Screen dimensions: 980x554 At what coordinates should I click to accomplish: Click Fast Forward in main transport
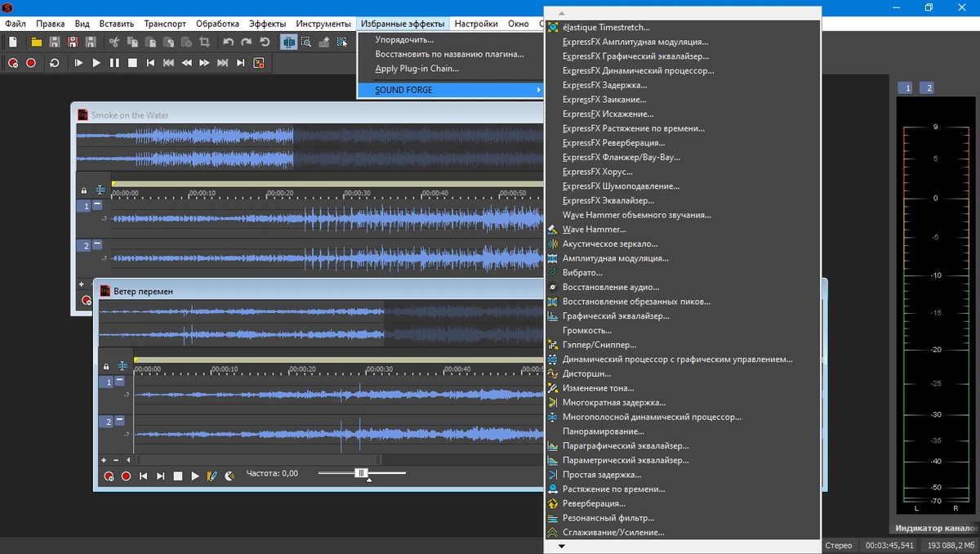tap(204, 63)
